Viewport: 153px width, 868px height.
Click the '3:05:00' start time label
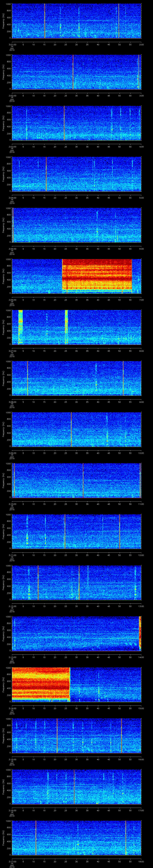(x=12, y=248)
